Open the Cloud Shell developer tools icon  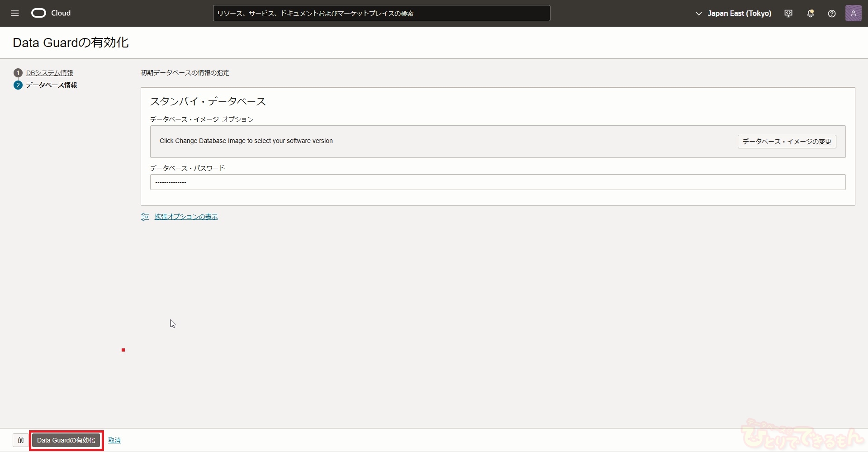788,14
